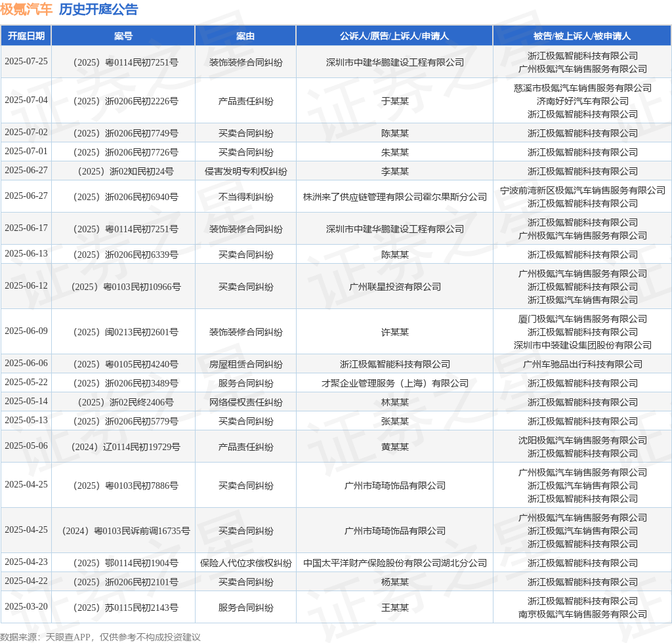Click the 历史开庭公告 heading
The height and width of the screenshot is (643, 672).
[98, 9]
